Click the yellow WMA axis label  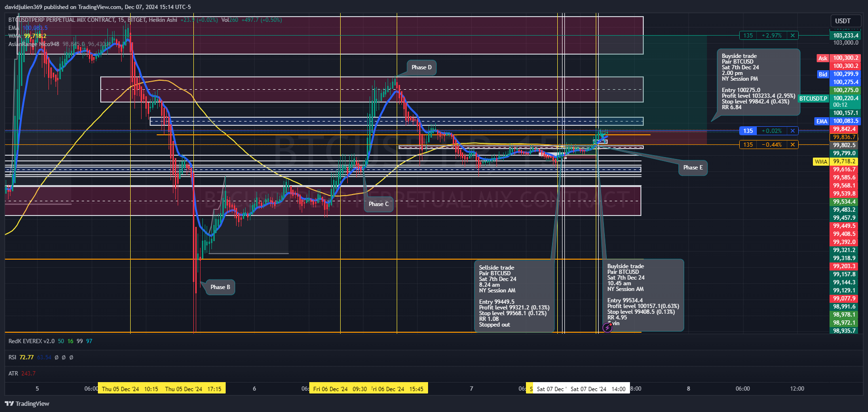click(821, 162)
